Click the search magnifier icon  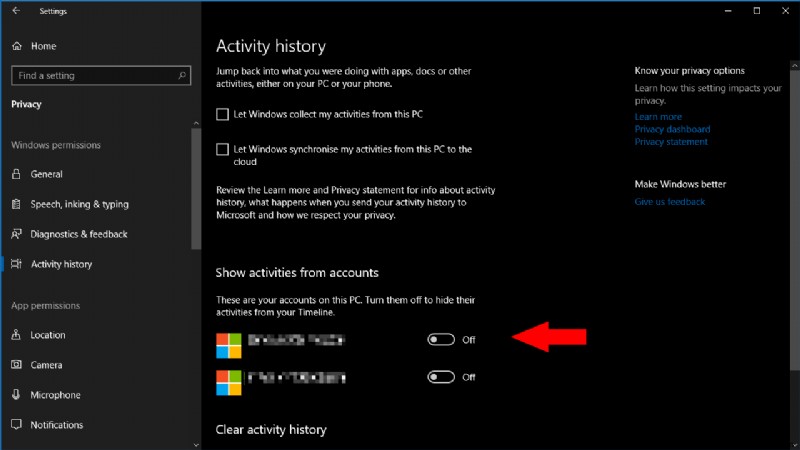(x=182, y=76)
